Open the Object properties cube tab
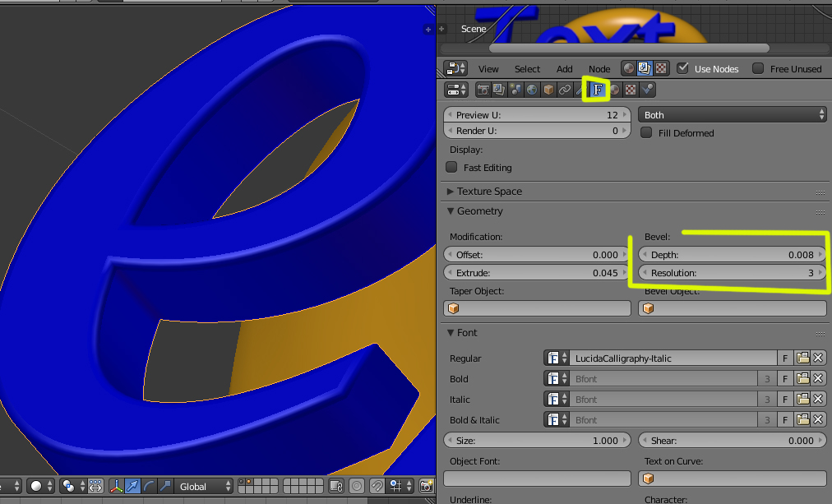Viewport: 832px width, 504px height. tap(548, 90)
